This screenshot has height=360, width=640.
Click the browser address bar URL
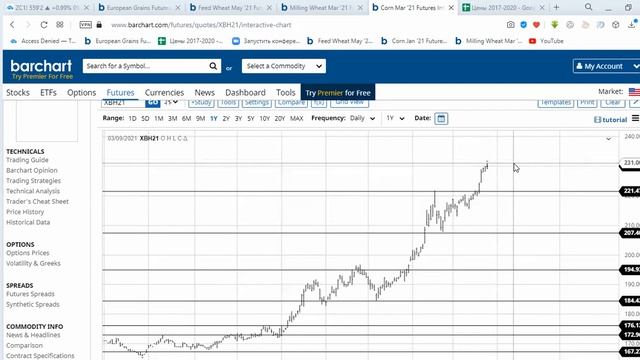(201, 25)
